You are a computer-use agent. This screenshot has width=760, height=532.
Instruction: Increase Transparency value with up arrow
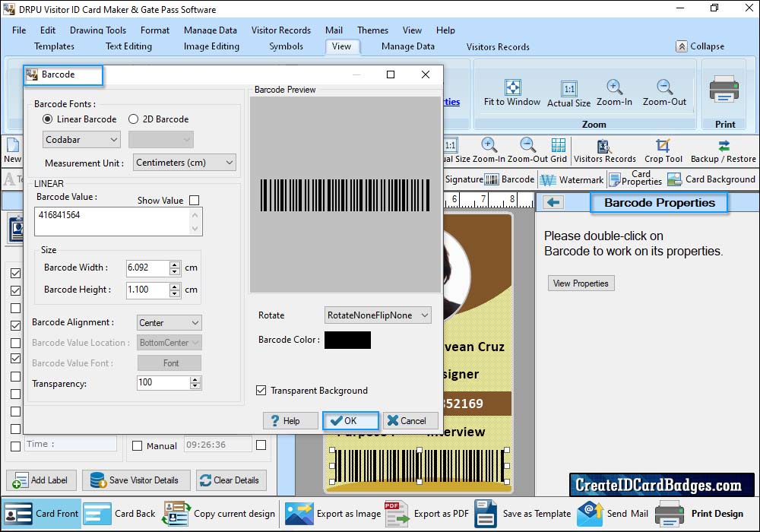(x=195, y=380)
